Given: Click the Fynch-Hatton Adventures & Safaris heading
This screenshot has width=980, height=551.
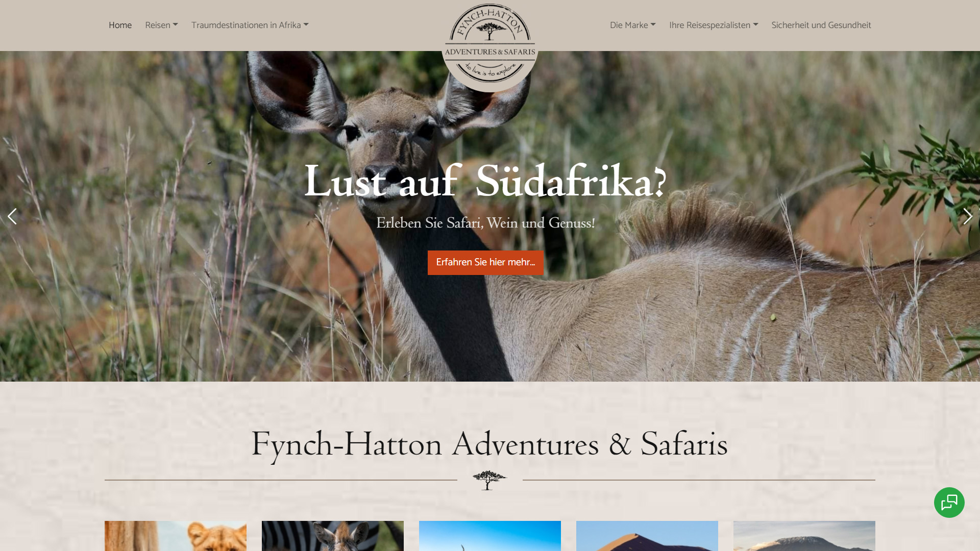Looking at the screenshot, I should click(x=489, y=444).
